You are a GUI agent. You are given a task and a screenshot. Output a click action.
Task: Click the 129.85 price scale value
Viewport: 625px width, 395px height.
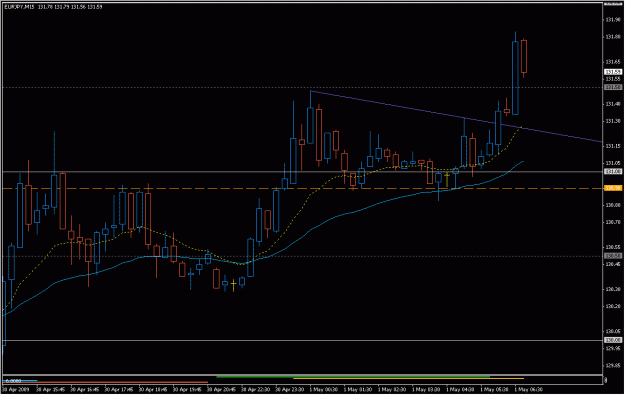coord(613,365)
